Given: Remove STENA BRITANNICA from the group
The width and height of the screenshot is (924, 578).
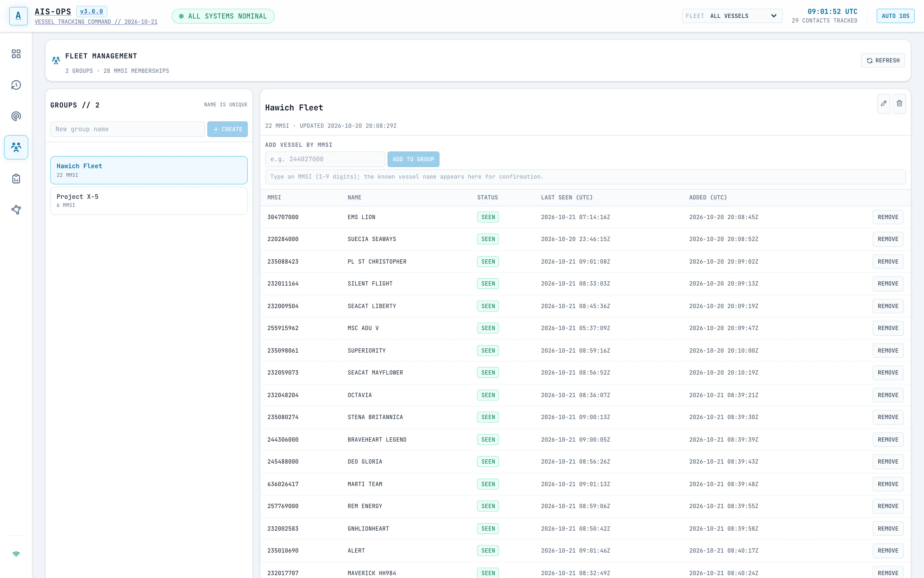Looking at the screenshot, I should (x=888, y=417).
